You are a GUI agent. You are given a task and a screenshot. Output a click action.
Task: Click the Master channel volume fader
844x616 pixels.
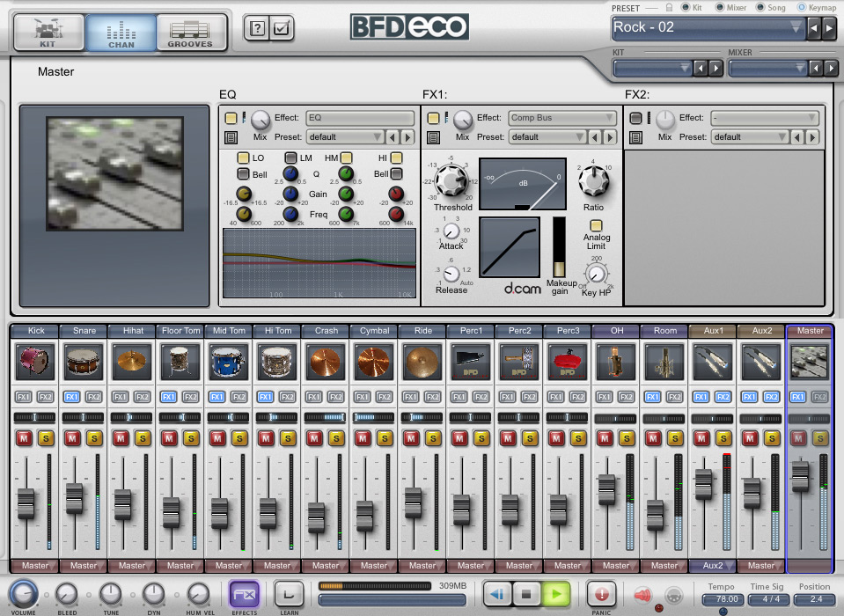[x=800, y=475]
